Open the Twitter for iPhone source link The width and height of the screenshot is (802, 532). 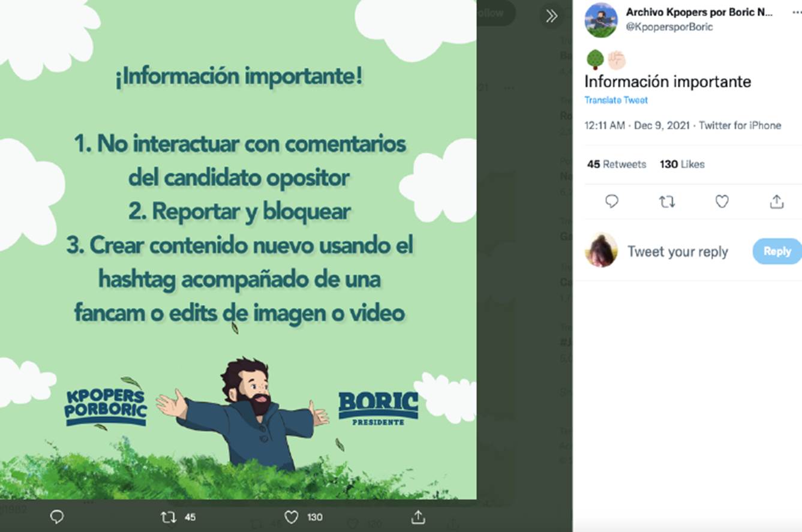[x=740, y=125]
